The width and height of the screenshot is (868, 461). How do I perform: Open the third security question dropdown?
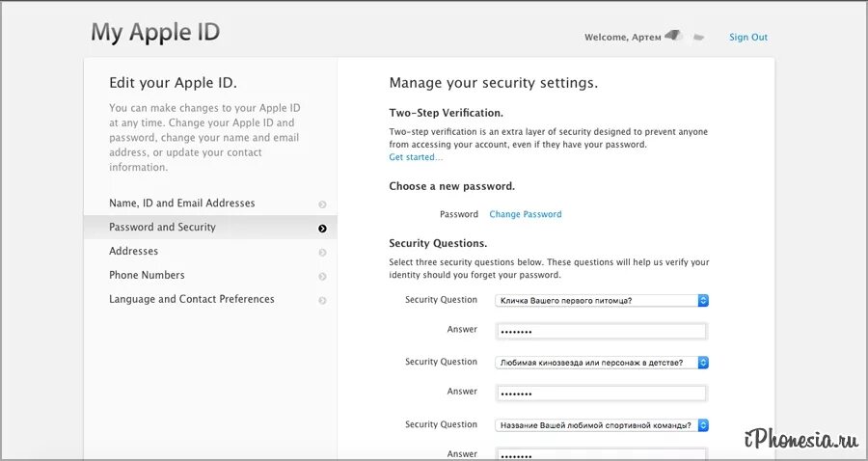[x=603, y=425]
